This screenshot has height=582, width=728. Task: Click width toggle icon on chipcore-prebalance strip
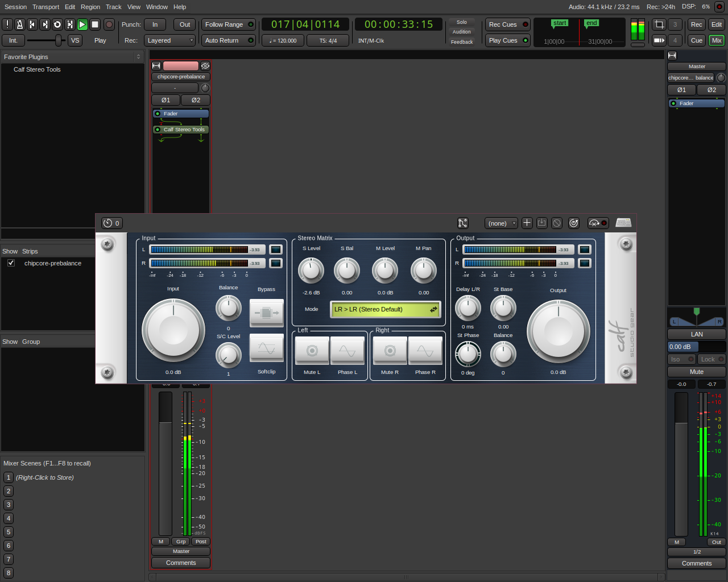pyautogui.click(x=156, y=66)
